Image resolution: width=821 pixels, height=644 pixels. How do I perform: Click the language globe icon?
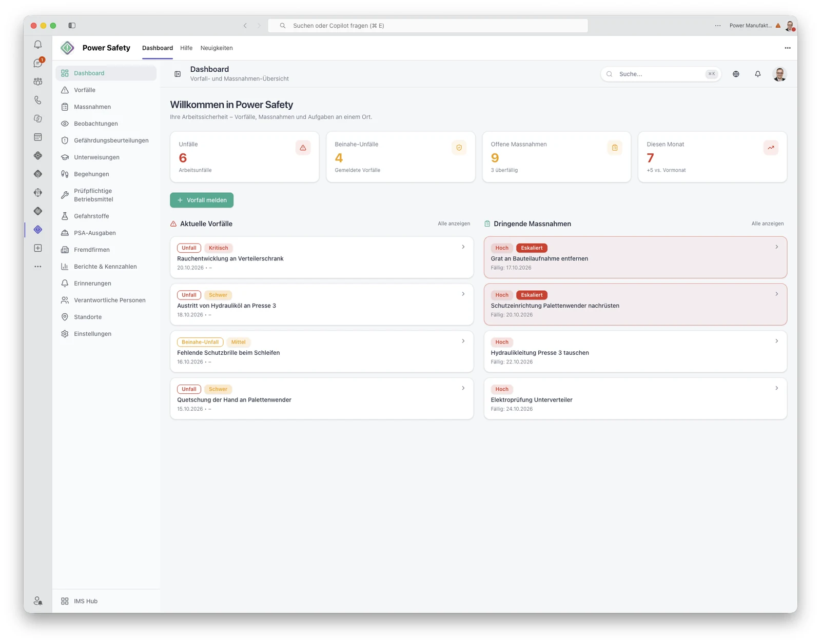(736, 74)
